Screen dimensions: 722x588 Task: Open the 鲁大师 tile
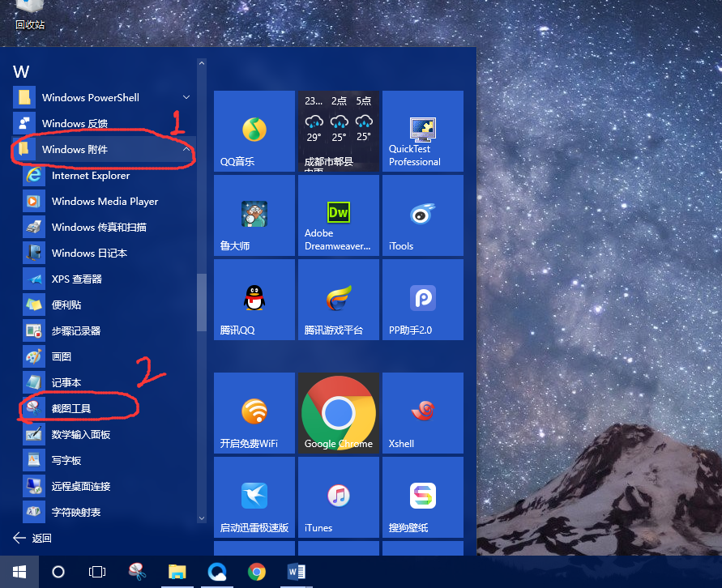click(254, 215)
